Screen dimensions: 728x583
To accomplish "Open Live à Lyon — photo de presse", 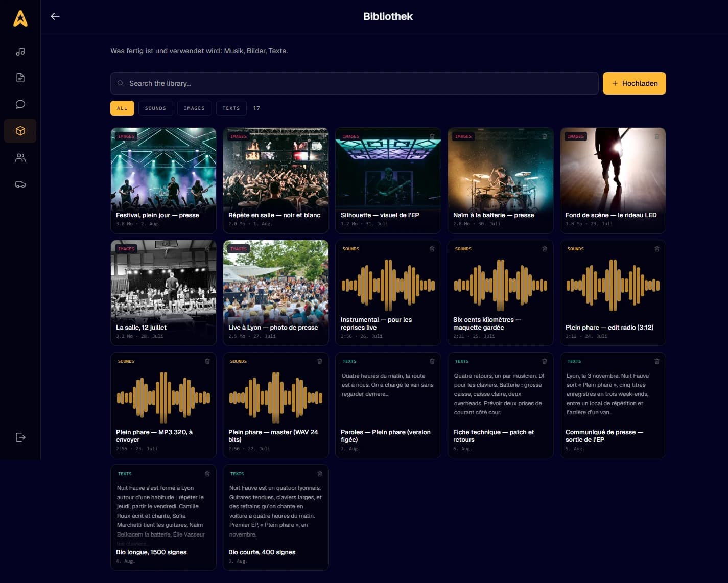I will tap(276, 293).
